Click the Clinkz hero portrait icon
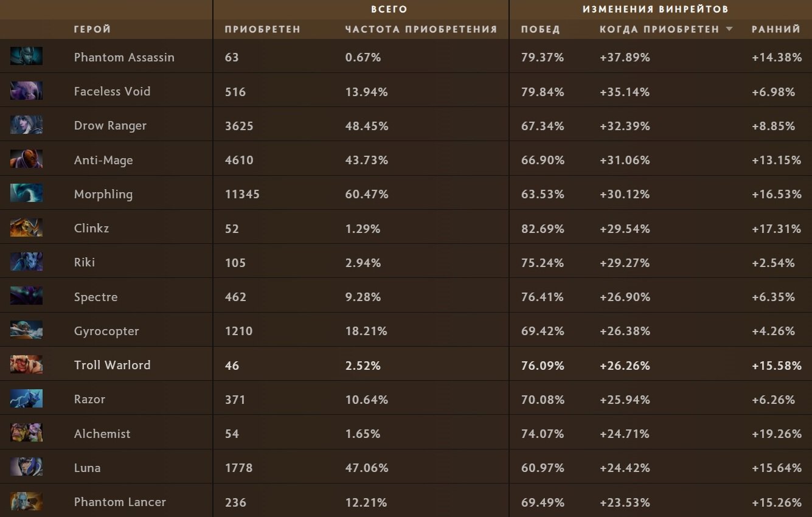Image resolution: width=812 pixels, height=517 pixels. coord(26,228)
